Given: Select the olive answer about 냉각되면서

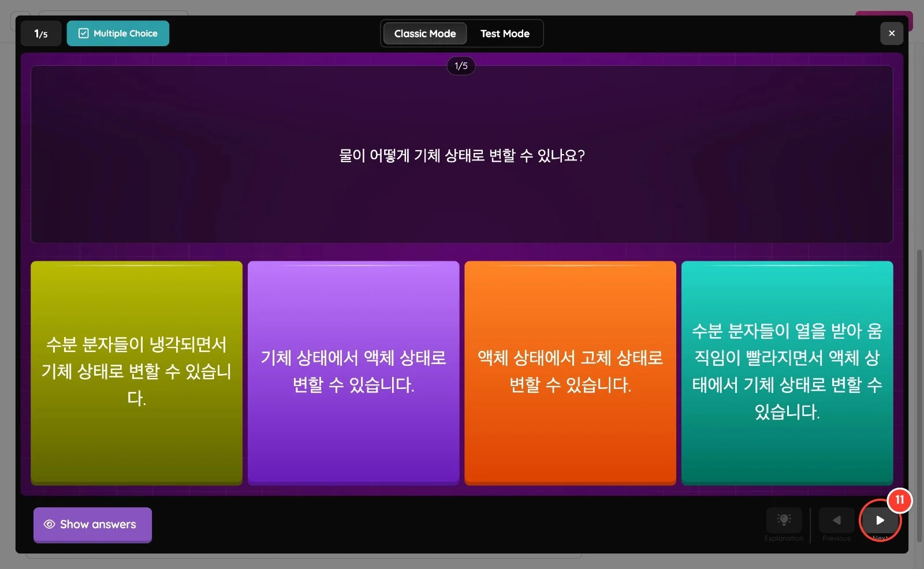Looking at the screenshot, I should pyautogui.click(x=136, y=373).
